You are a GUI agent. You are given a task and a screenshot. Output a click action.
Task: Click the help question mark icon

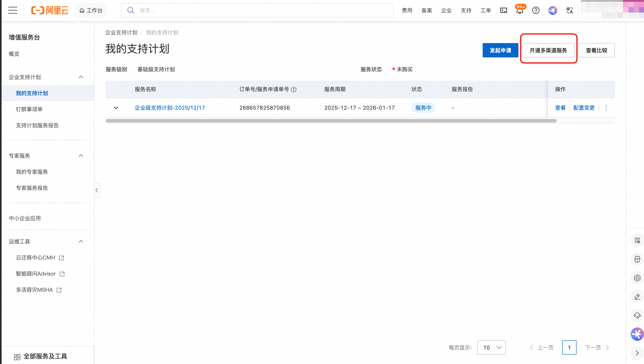[x=535, y=10]
